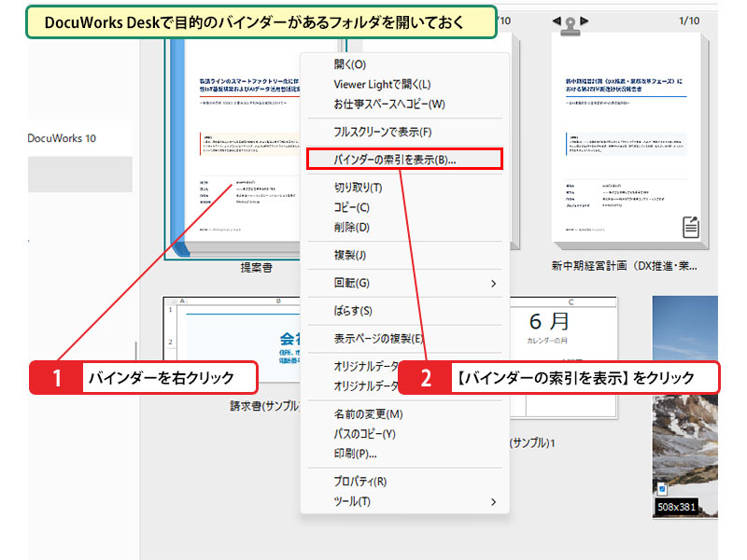Go to previous page arrow above 新中期経営計画
The height and width of the screenshot is (560, 747).
click(x=556, y=21)
